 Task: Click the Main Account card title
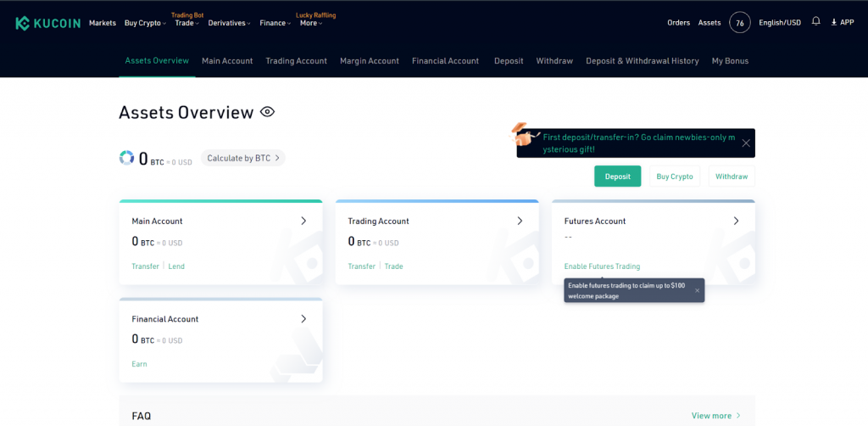(x=157, y=221)
